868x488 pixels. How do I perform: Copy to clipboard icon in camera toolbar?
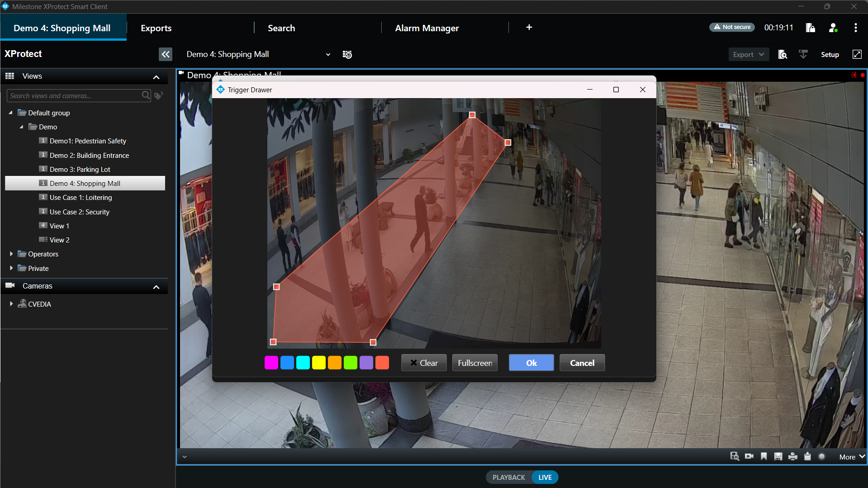tap(807, 456)
